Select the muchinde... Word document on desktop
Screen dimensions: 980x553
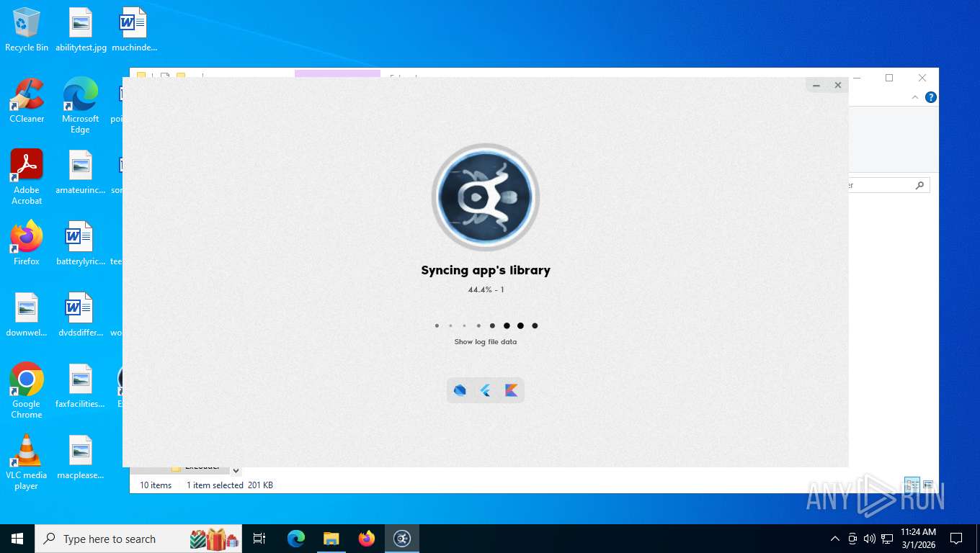pos(134,30)
